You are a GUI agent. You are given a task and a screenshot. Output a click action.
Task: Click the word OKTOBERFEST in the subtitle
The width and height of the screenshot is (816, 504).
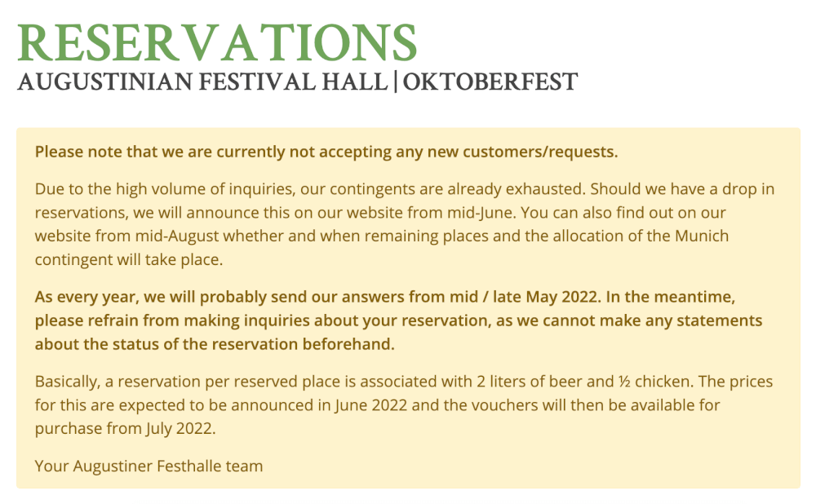click(490, 82)
